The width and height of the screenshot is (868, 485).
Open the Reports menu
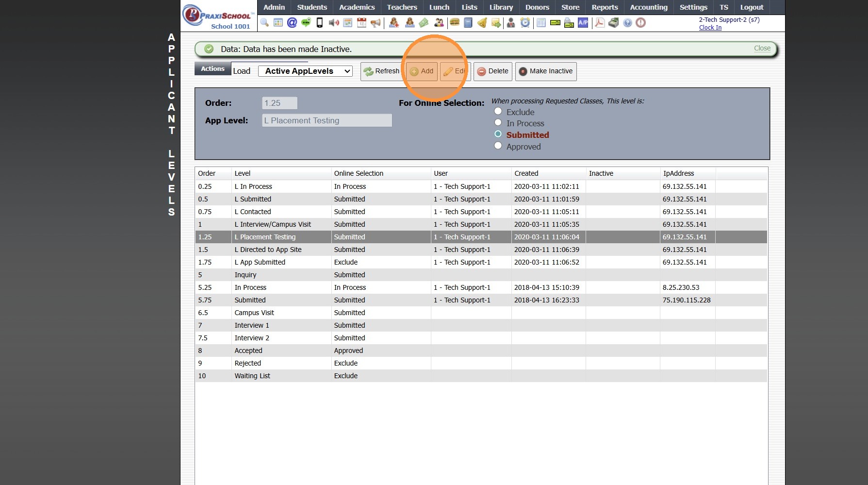tap(605, 7)
